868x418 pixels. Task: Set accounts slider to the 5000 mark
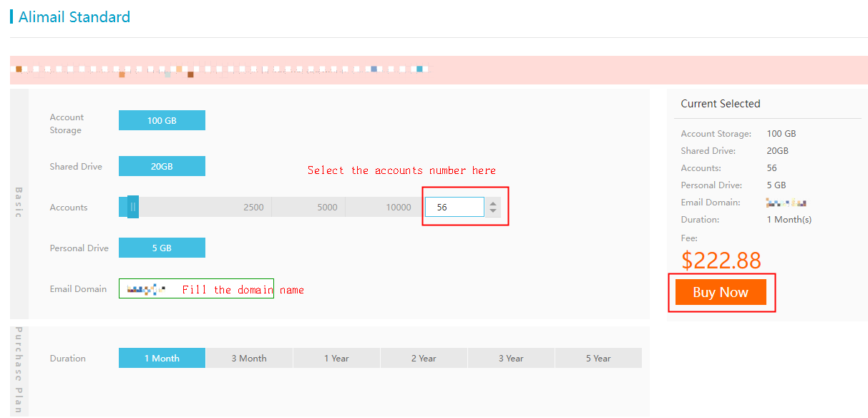pos(327,208)
